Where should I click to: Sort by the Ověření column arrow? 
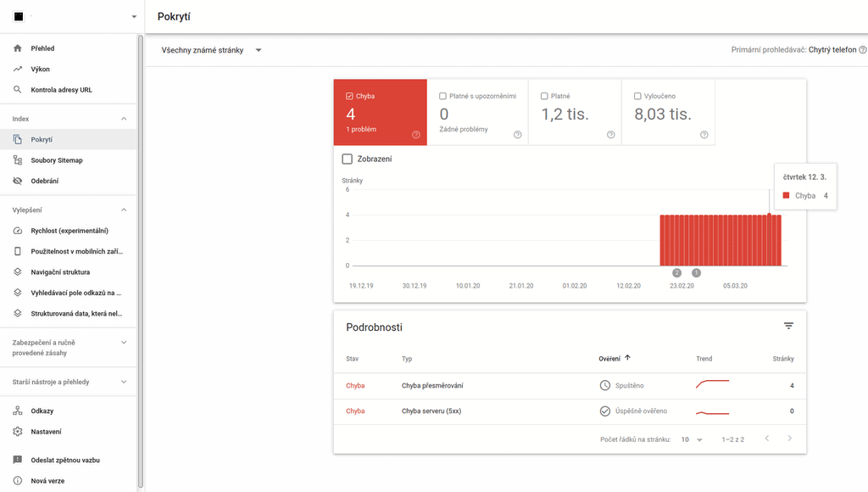[x=628, y=358]
